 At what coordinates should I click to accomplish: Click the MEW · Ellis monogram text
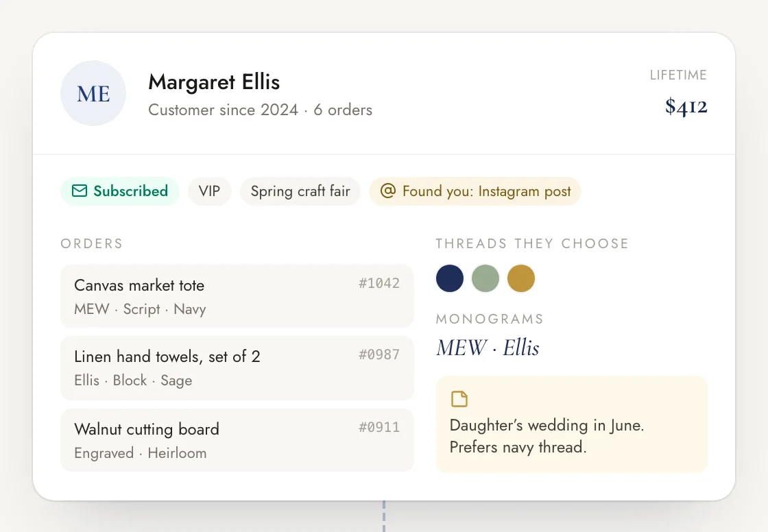488,348
